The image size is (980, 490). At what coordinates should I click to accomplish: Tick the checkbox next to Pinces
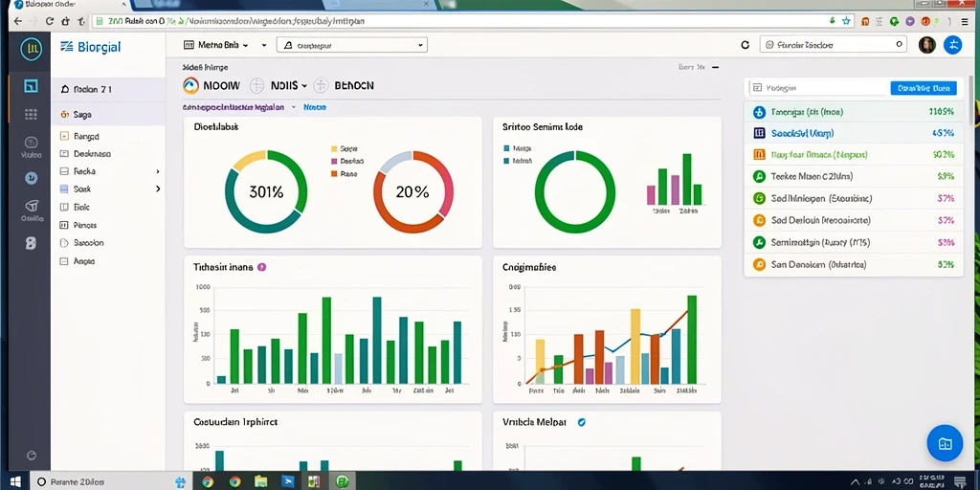(x=64, y=225)
